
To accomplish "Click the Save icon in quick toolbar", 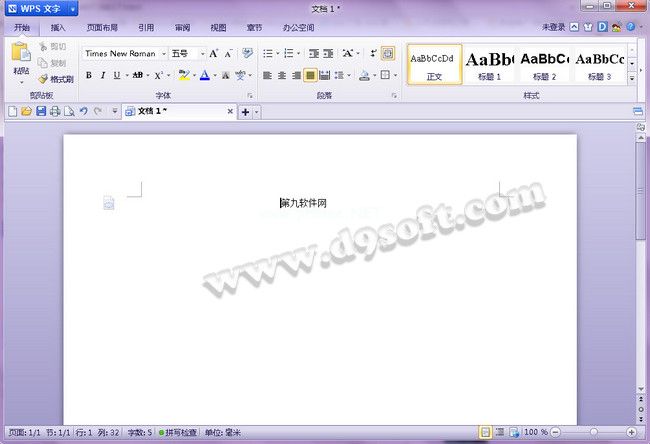I will tap(41, 111).
